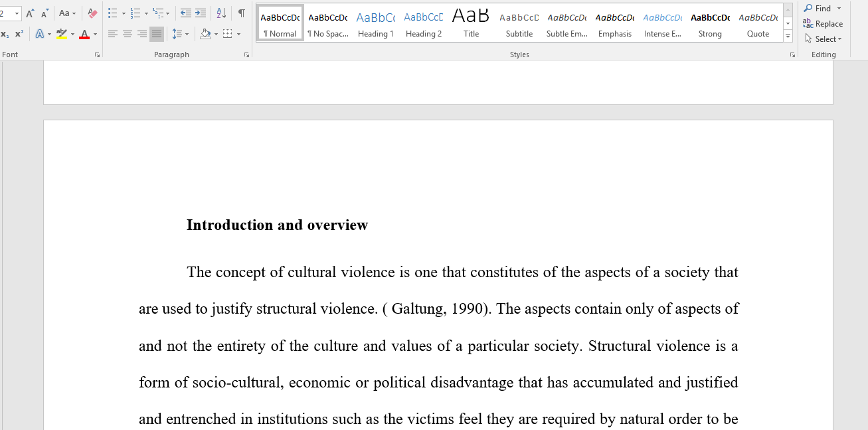
Task: Open the Paragraph dialog launcher
Action: (247, 55)
